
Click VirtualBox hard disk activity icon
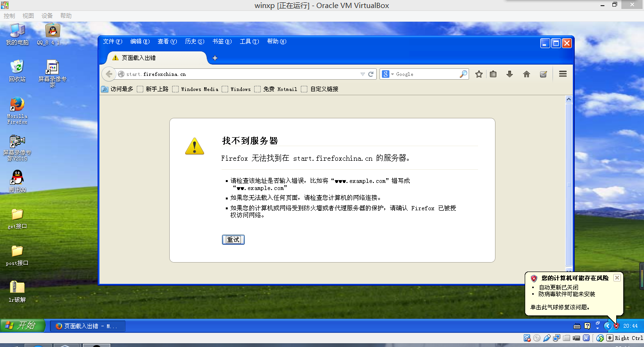point(527,338)
